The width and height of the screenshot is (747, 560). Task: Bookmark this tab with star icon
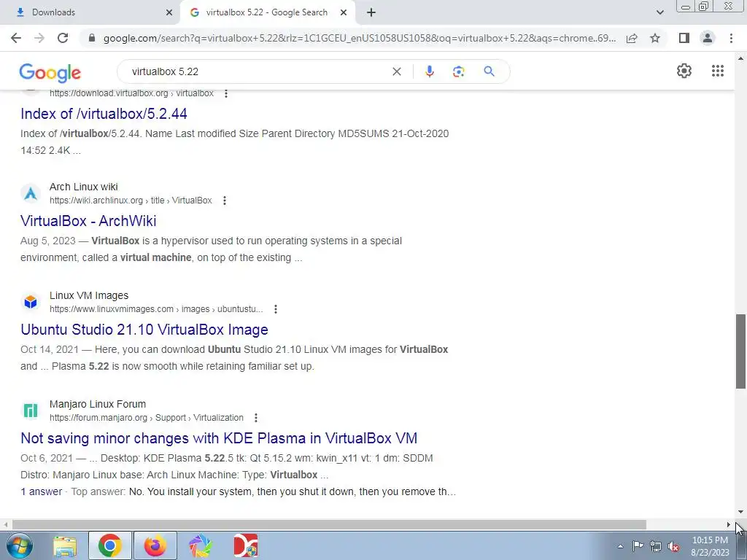click(655, 38)
